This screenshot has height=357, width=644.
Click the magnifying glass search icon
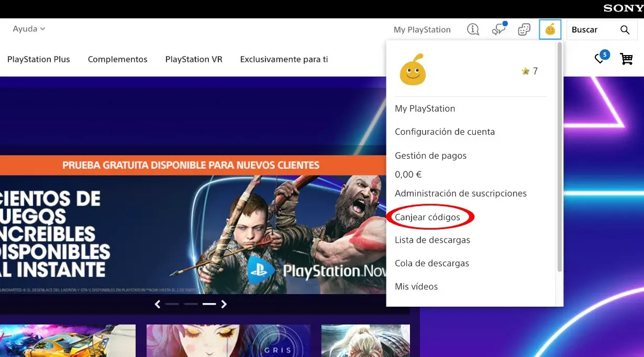[625, 30]
